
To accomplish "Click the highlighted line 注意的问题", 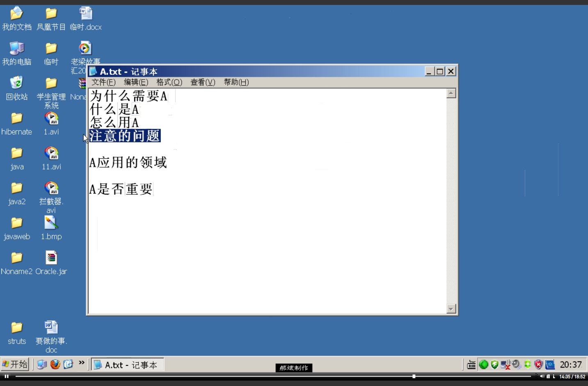I will tap(125, 136).
